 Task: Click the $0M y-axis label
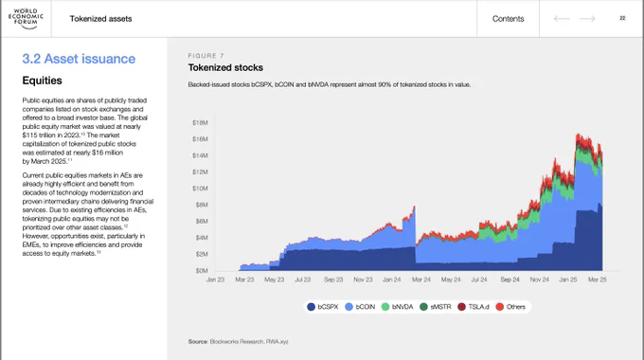coord(202,270)
